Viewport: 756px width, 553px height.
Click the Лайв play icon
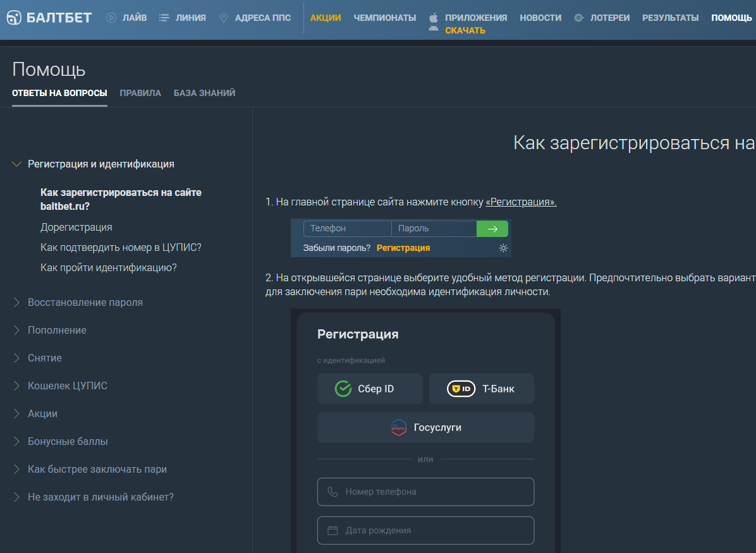pos(111,18)
